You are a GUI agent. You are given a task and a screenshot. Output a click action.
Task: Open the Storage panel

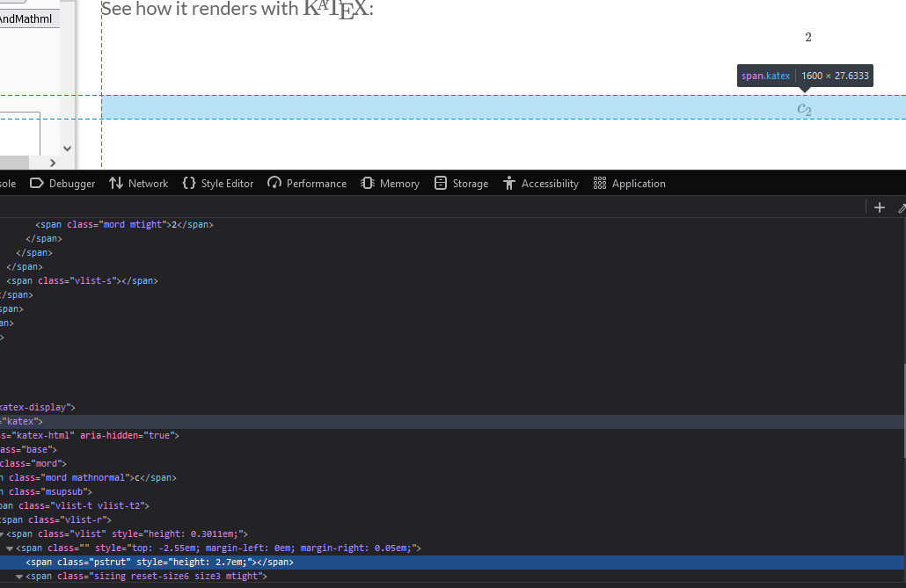[461, 183]
